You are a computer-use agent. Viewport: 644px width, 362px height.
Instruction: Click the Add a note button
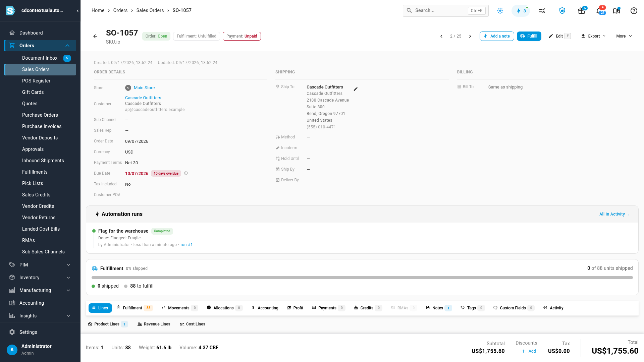tap(497, 36)
